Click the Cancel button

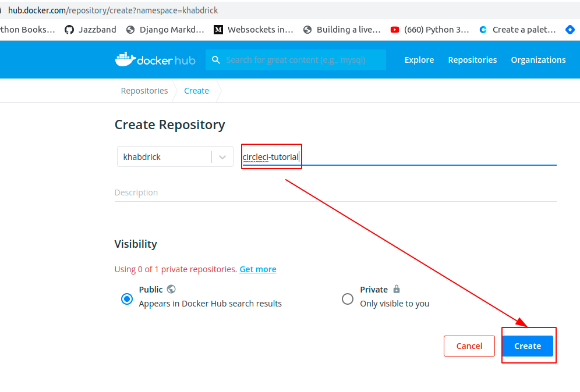pyautogui.click(x=469, y=346)
